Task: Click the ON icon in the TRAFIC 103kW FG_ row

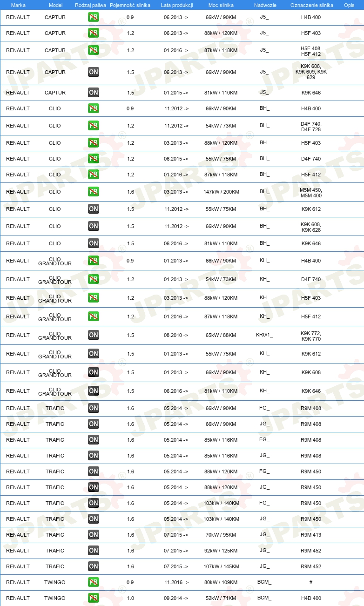Action: pyautogui.click(x=94, y=503)
